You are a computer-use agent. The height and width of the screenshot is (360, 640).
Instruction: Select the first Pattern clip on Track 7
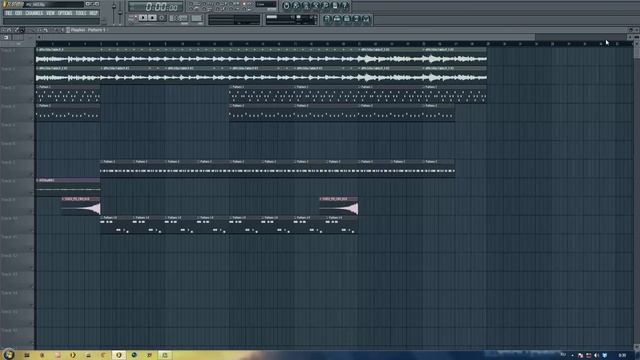pos(116,168)
